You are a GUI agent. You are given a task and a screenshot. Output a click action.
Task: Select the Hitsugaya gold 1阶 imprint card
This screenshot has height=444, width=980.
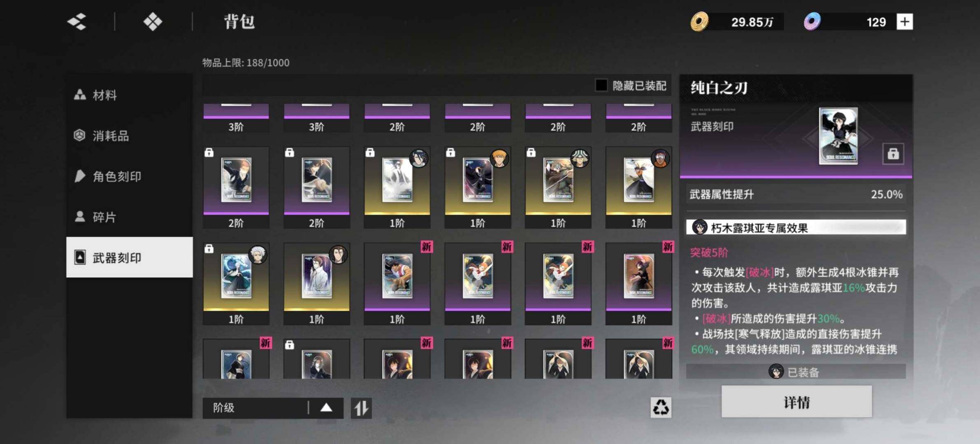pyautogui.click(x=236, y=284)
